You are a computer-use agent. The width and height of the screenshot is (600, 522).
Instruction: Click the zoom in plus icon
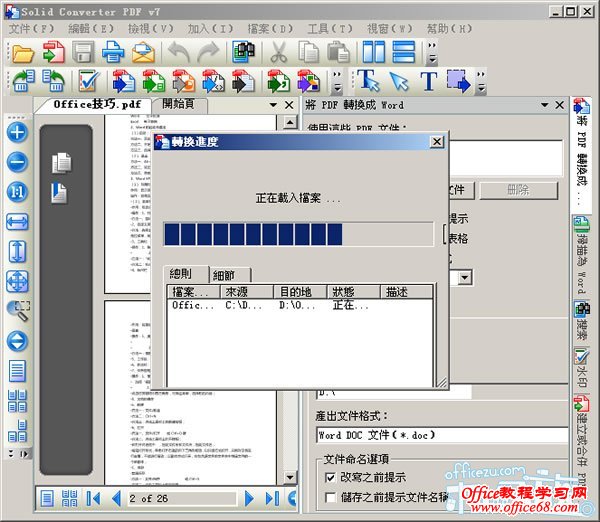click(x=17, y=131)
